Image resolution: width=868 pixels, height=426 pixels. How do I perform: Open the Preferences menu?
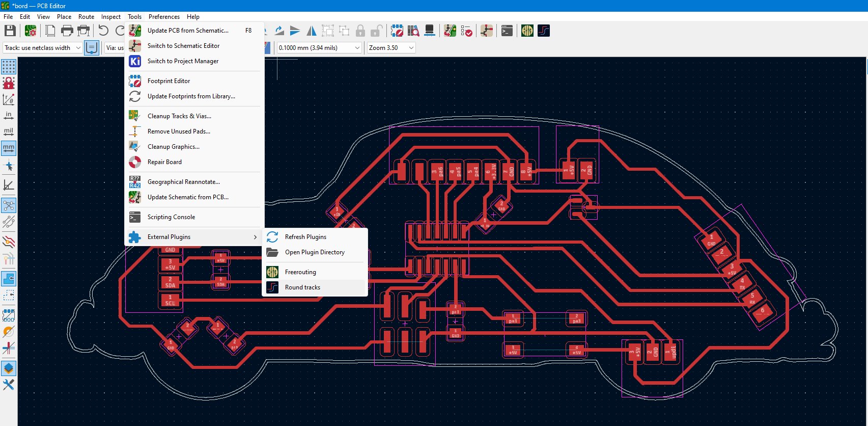coord(164,17)
